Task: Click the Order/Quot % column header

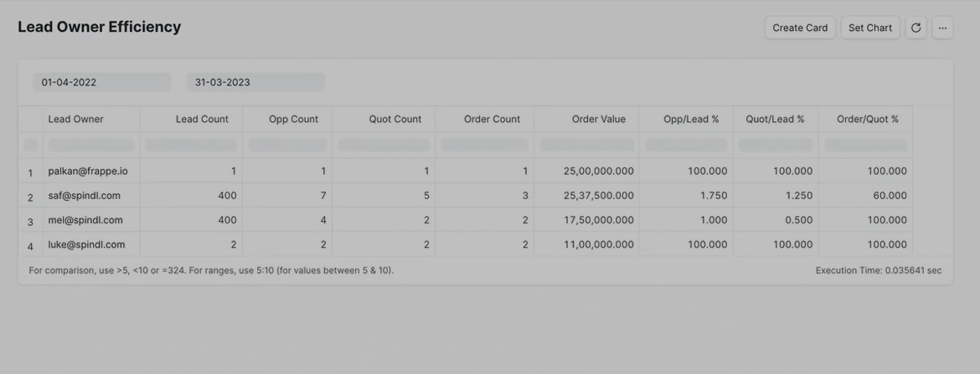Action: [x=867, y=119]
